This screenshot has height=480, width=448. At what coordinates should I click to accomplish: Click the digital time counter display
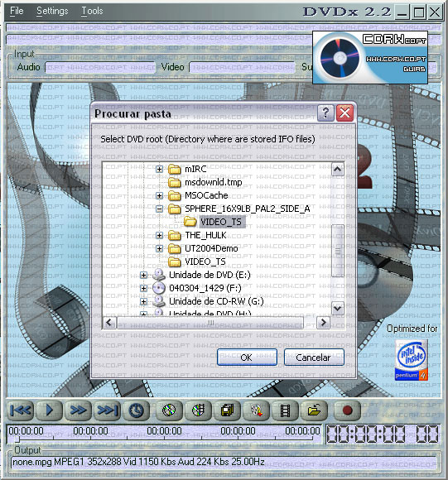(x=383, y=434)
